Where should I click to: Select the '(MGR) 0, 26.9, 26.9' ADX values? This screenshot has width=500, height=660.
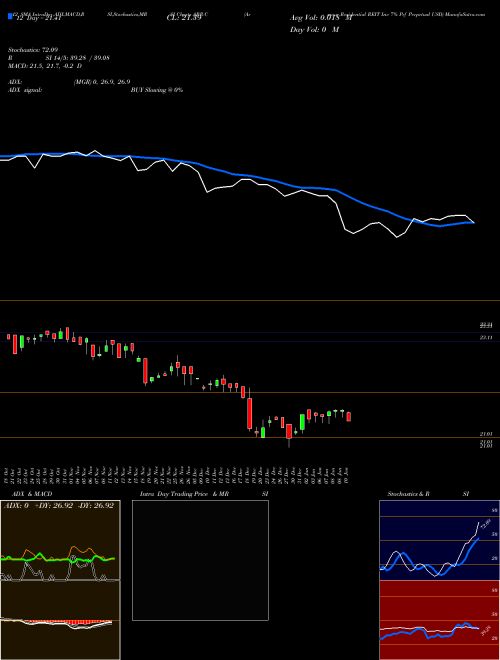[x=102, y=82]
